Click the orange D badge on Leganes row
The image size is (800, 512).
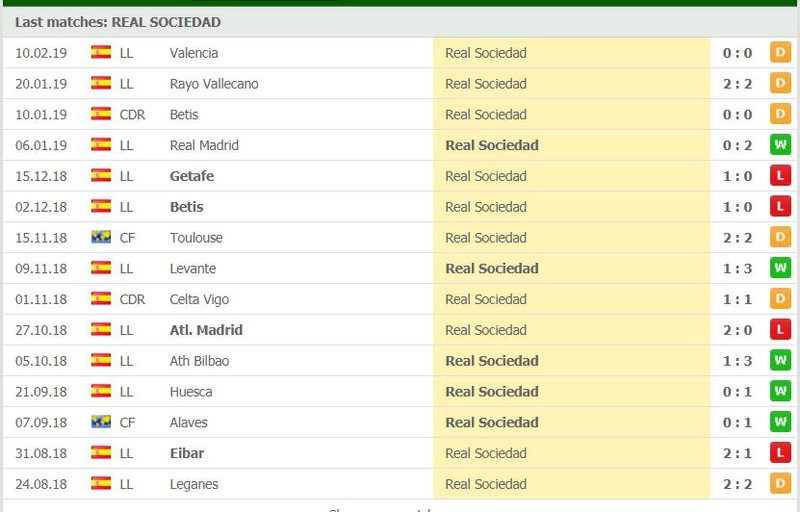[x=780, y=484]
